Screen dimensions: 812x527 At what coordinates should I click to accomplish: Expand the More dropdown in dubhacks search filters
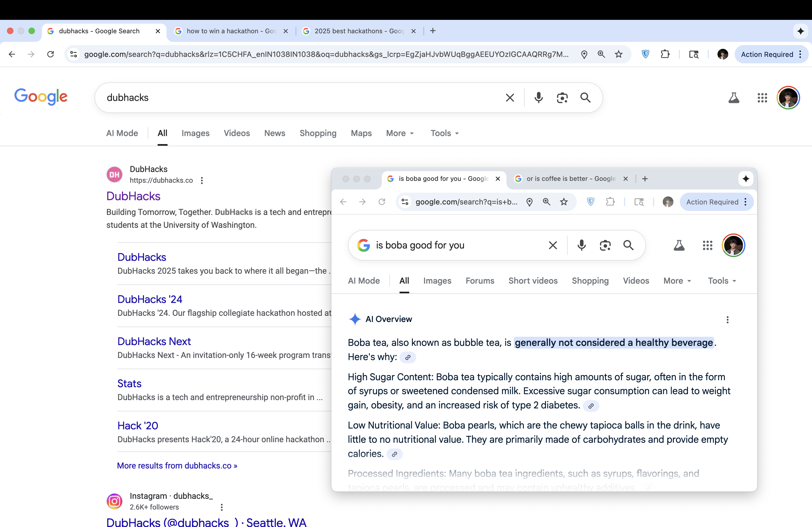(x=400, y=133)
